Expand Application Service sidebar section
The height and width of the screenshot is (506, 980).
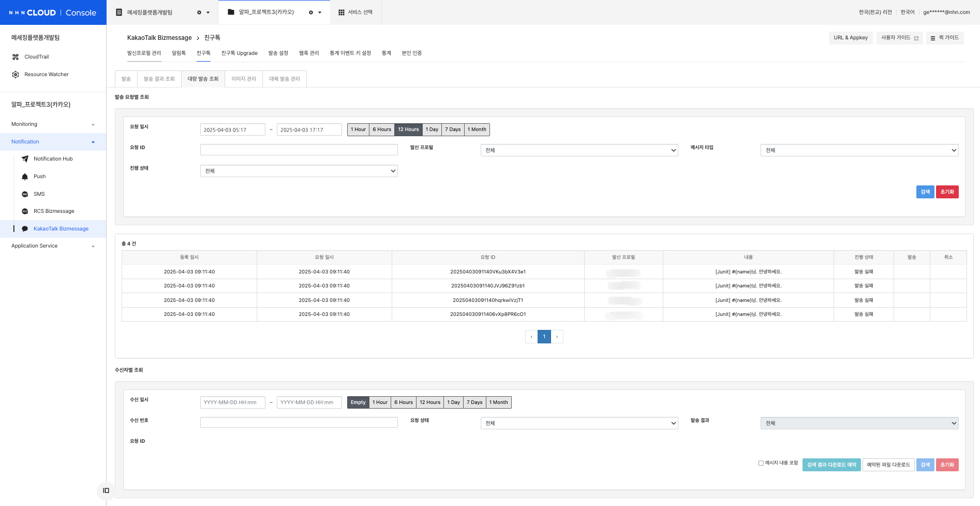[x=53, y=246]
